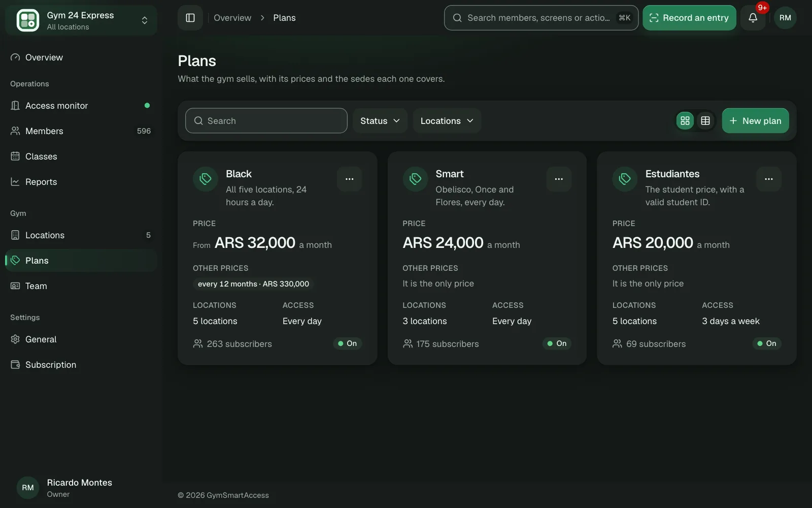Open General settings
This screenshot has width=812, height=508.
(x=81, y=339)
